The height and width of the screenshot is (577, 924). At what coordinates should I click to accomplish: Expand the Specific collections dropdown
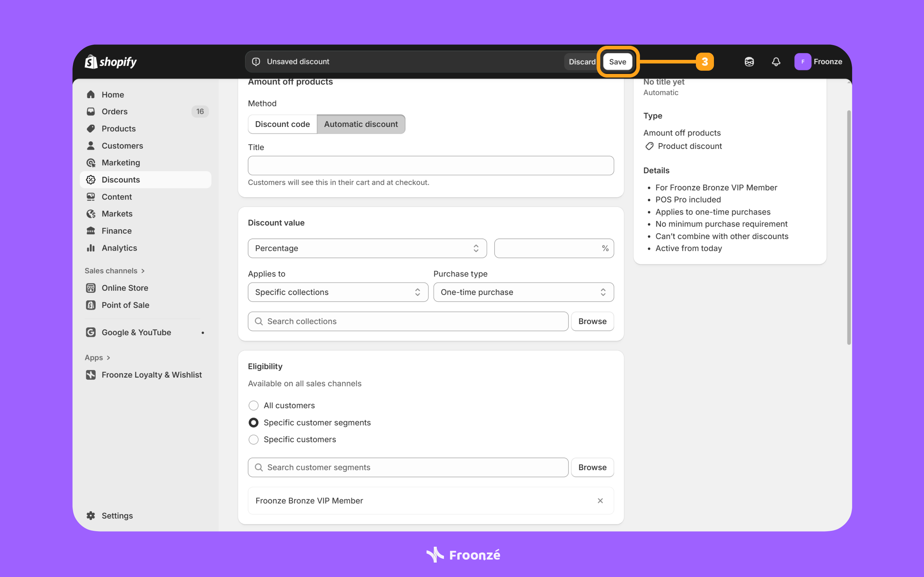point(337,292)
